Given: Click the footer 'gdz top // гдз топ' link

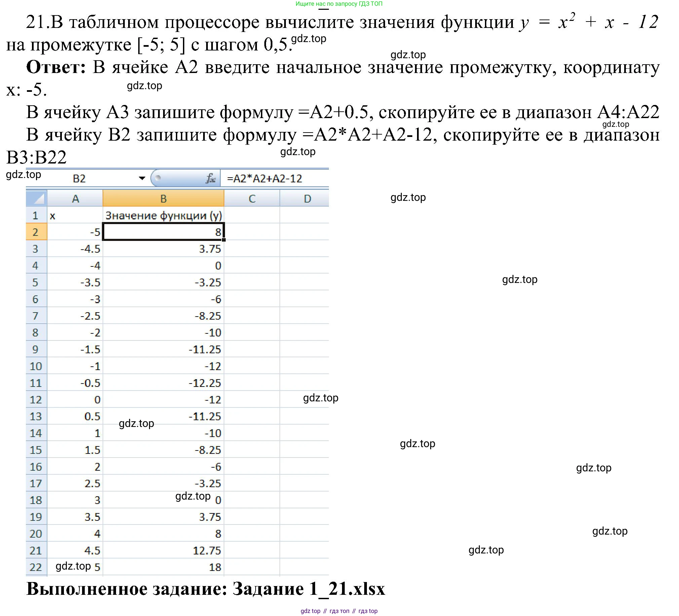Looking at the screenshot, I should (x=339, y=611).
